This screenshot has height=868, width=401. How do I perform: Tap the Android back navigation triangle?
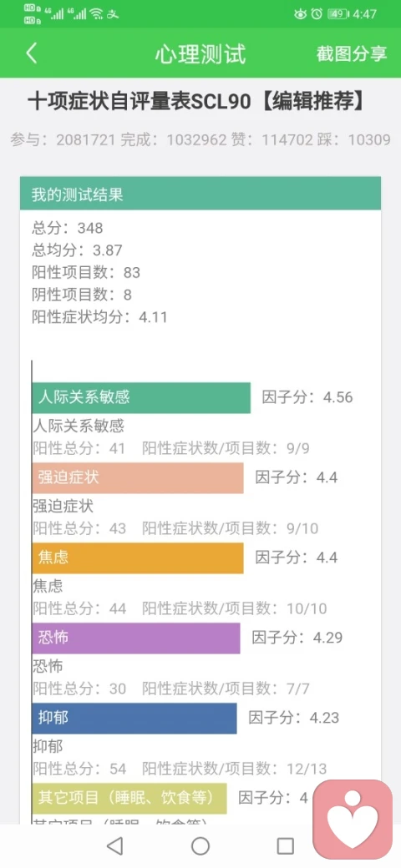pyautogui.click(x=114, y=845)
